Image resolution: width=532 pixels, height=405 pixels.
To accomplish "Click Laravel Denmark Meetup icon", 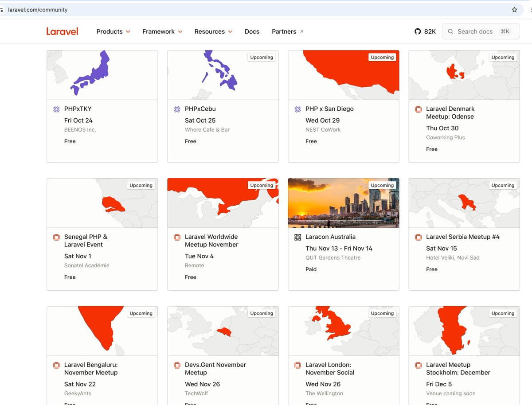I will click(x=418, y=109).
